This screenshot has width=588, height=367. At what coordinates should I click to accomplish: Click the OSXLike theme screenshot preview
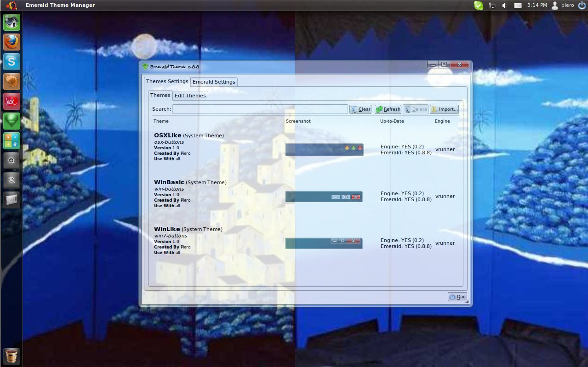click(324, 149)
